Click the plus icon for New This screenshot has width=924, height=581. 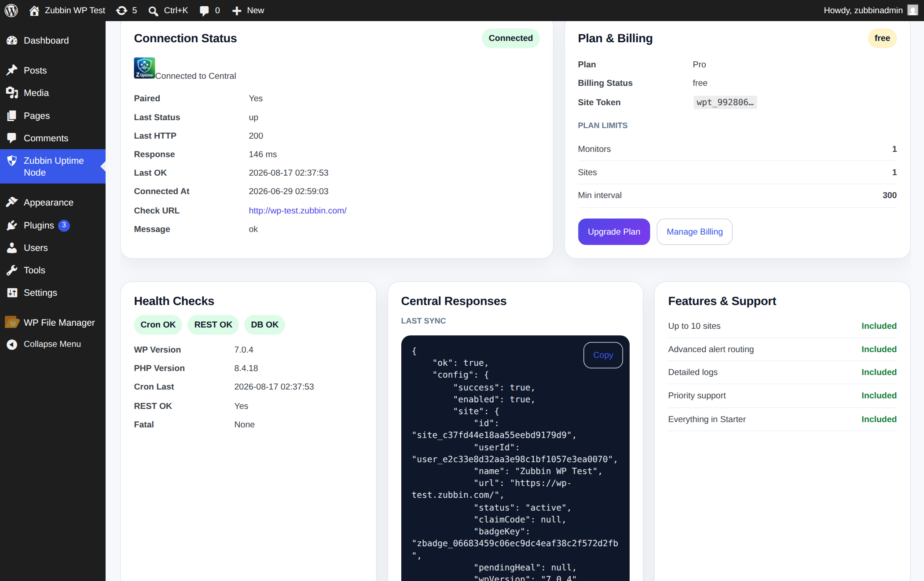tap(237, 11)
